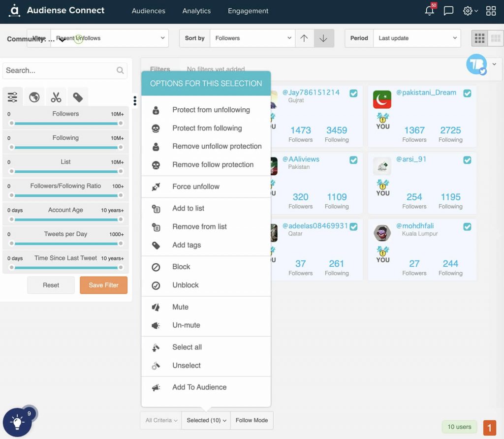Open the Analytics menu

point(196,11)
